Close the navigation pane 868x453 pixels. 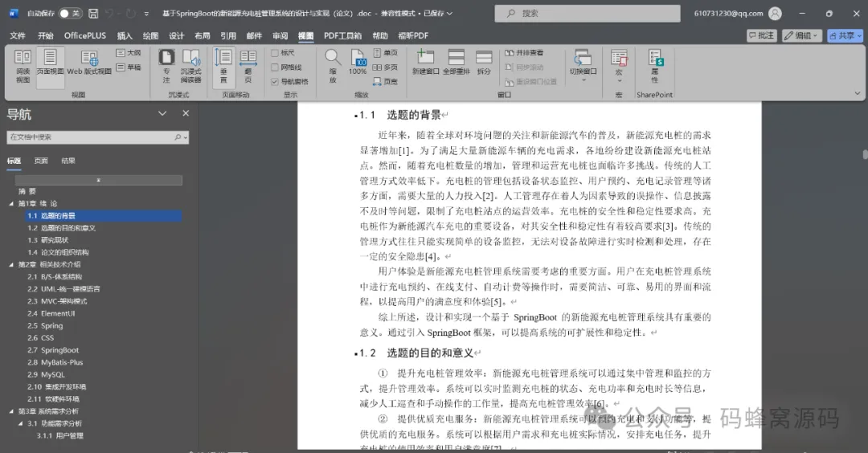click(186, 112)
